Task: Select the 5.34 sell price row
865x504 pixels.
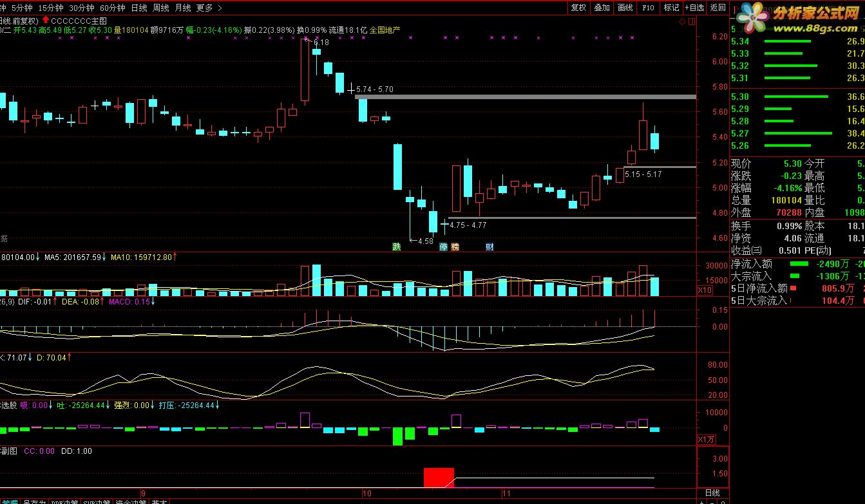Action: 797,41
